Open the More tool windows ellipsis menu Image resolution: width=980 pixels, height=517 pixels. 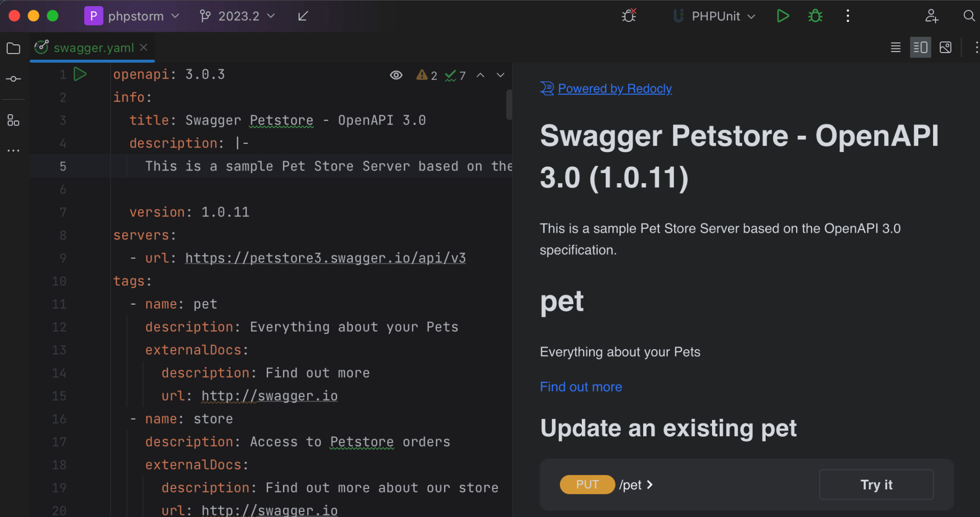click(x=13, y=151)
